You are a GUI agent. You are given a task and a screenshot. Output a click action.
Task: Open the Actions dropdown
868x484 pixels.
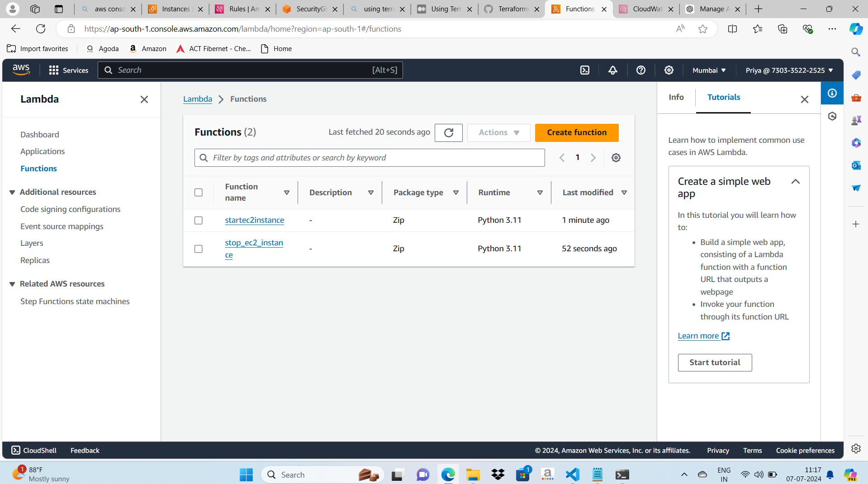(x=499, y=132)
